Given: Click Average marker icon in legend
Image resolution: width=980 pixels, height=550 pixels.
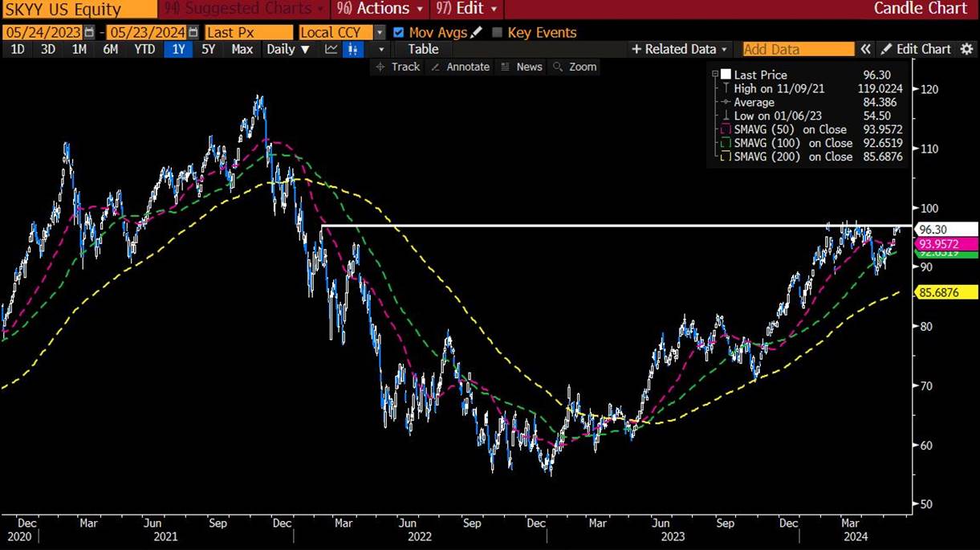Looking at the screenshot, I should [x=726, y=102].
